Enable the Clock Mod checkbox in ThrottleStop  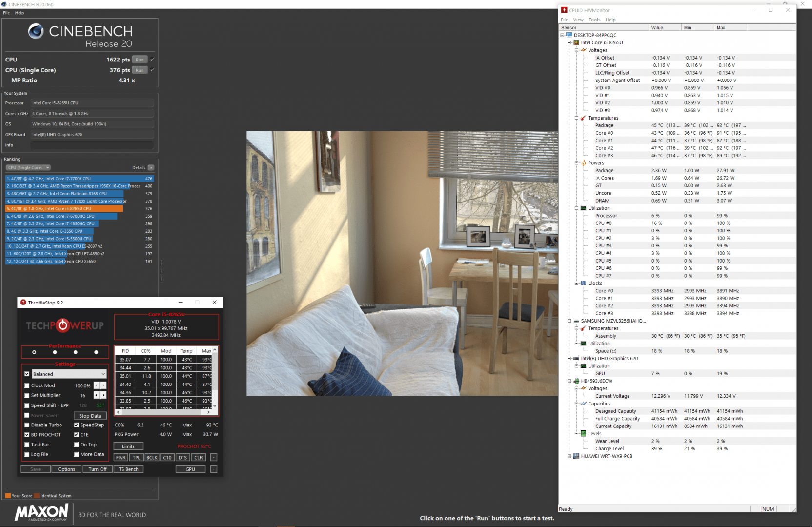[x=27, y=385]
